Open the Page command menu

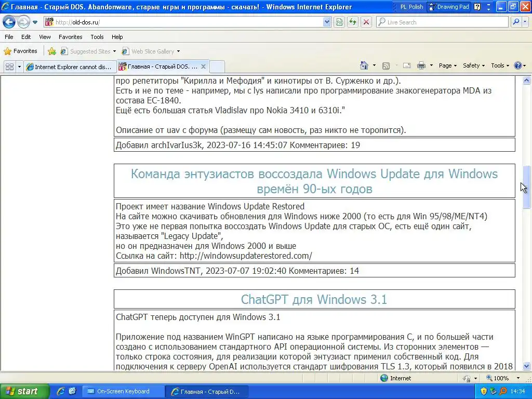pyautogui.click(x=447, y=65)
